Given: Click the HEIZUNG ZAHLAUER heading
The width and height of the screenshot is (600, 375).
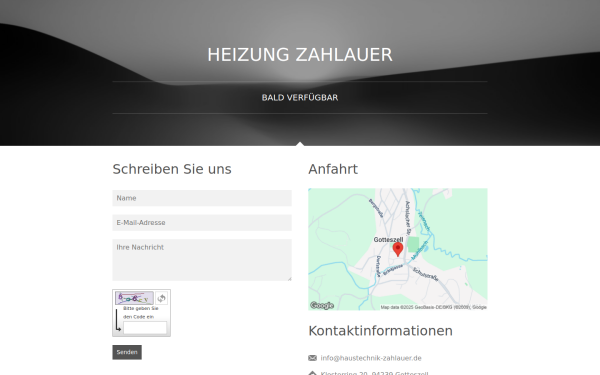Looking at the screenshot, I should (300, 55).
